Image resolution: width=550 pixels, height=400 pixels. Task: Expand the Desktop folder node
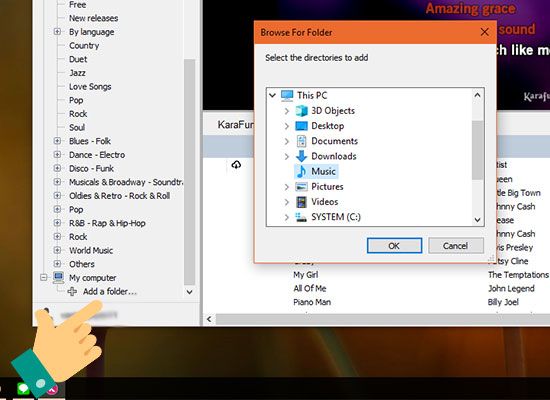pos(287,126)
